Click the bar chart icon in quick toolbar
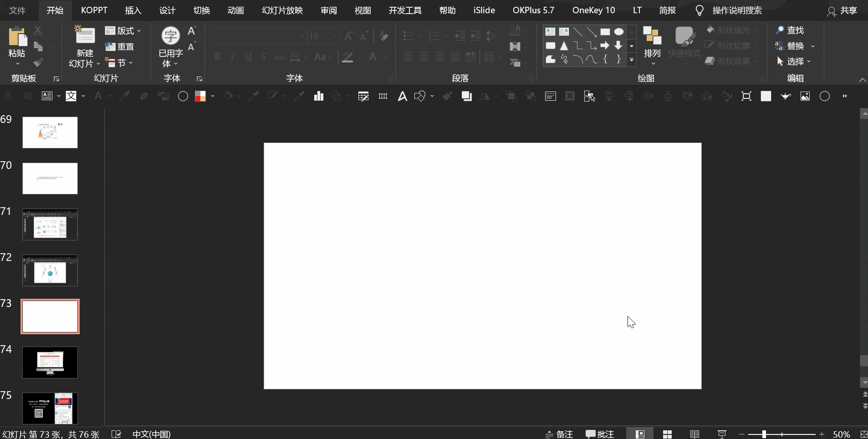The width and height of the screenshot is (868, 439). pyautogui.click(x=318, y=96)
